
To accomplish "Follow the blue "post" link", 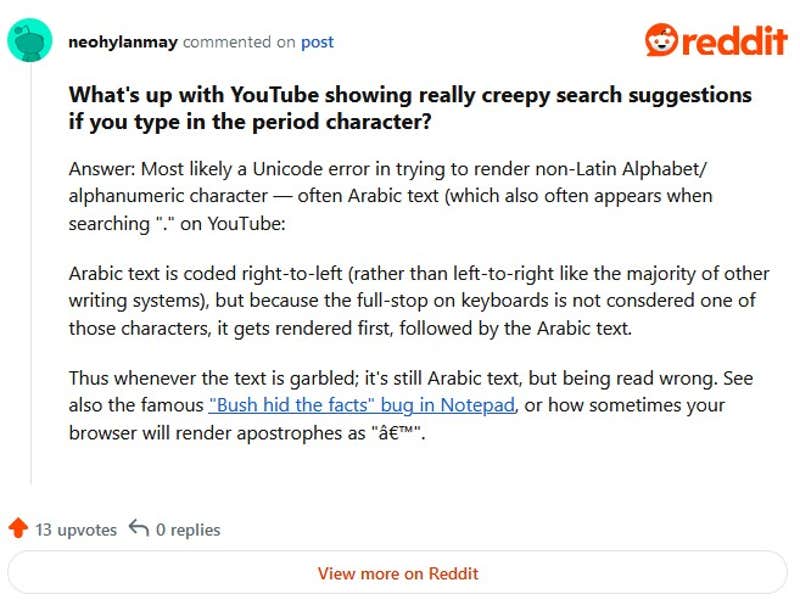I will click(x=317, y=42).
